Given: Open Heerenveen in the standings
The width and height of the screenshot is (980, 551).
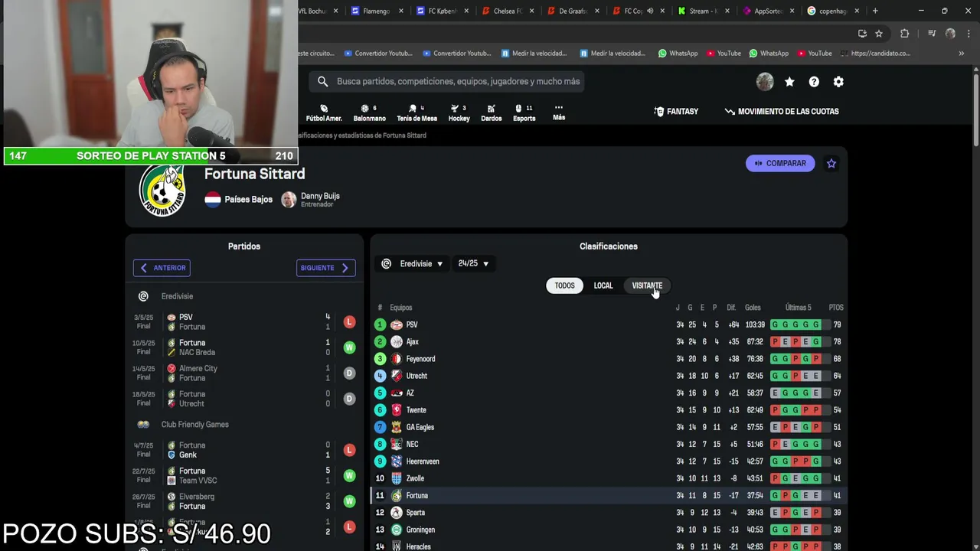Looking at the screenshot, I should click(609, 461).
